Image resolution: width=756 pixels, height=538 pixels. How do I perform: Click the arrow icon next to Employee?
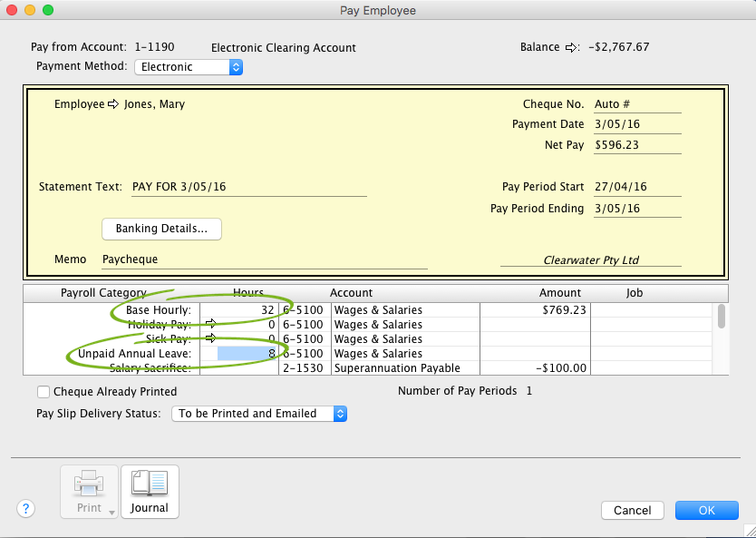click(x=113, y=104)
